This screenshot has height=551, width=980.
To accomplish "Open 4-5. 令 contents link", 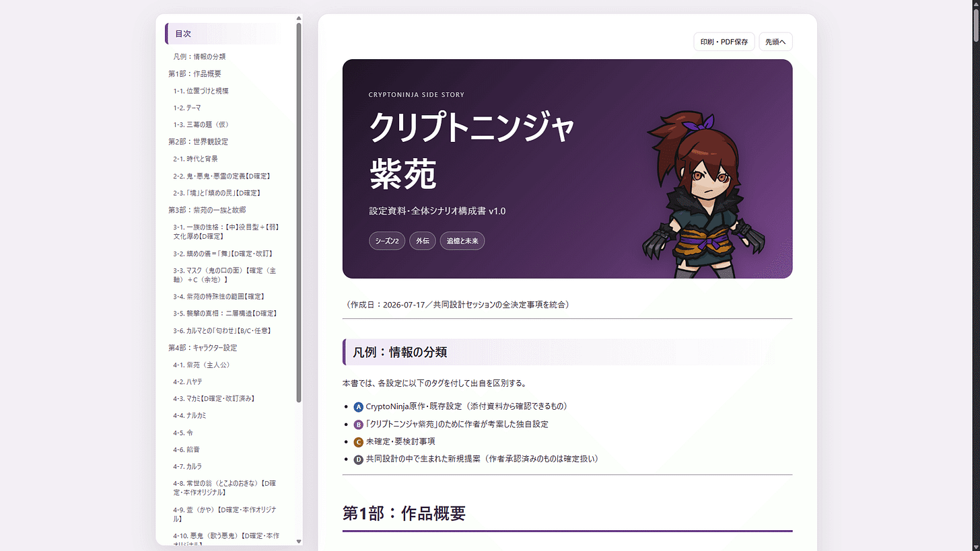I will pos(183,433).
